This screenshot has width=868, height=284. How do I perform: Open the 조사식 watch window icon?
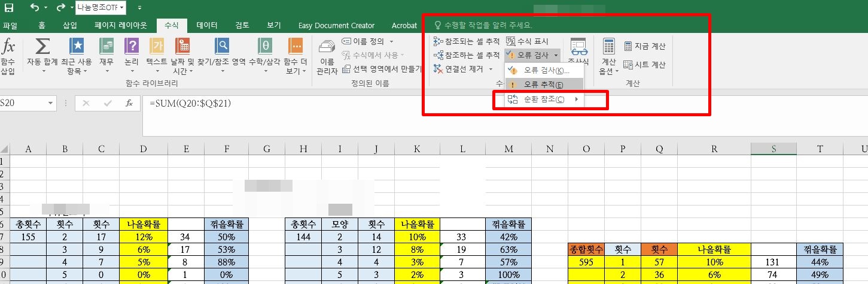(578, 46)
